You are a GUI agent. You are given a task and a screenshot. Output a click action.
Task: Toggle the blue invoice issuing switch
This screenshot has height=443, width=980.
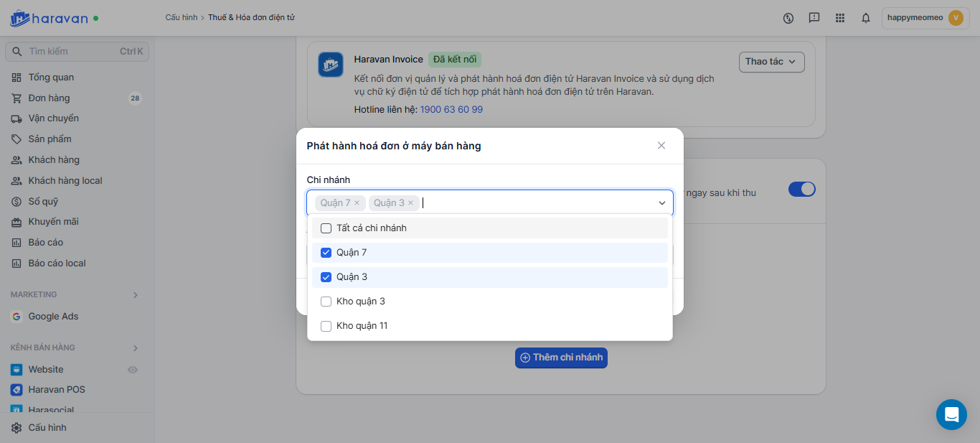click(801, 190)
